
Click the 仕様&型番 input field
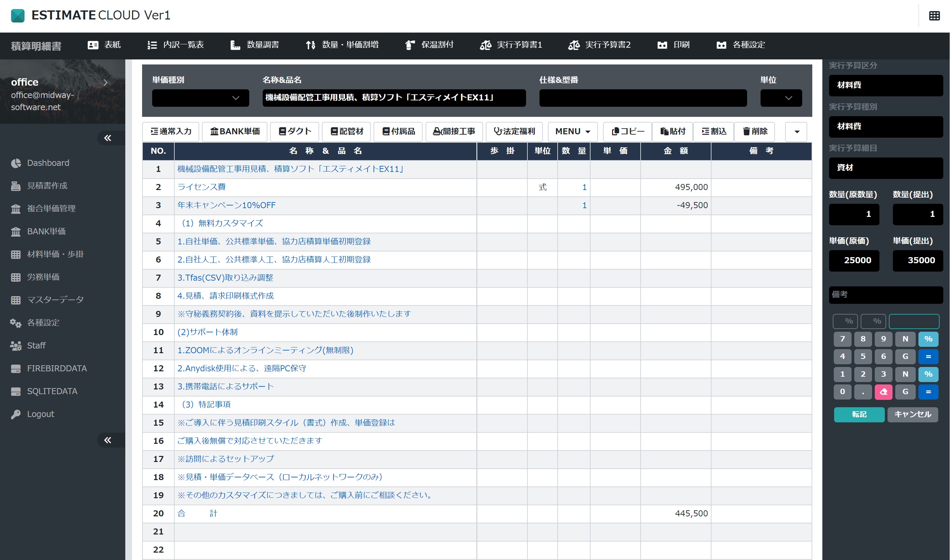[x=643, y=98]
